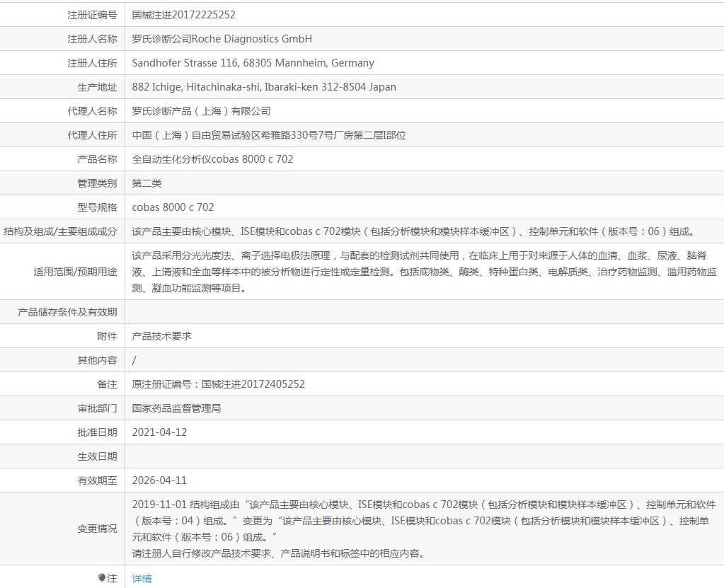
Task: Open the 详情 details link
Action: point(142,578)
